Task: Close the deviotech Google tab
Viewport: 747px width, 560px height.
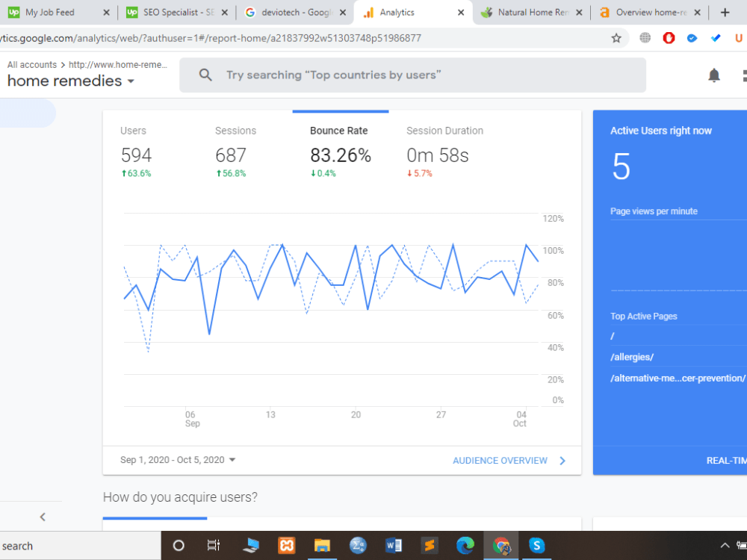Action: pos(343,13)
